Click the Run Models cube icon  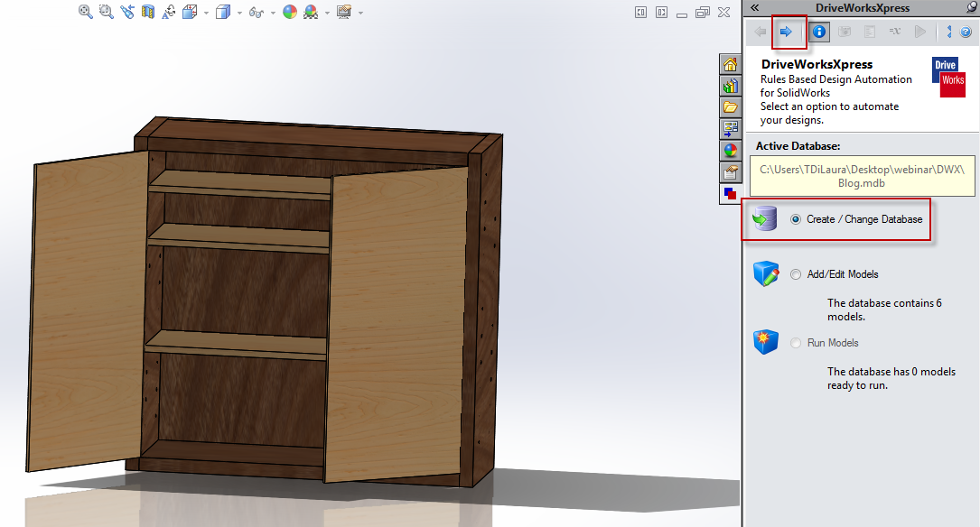click(x=766, y=342)
